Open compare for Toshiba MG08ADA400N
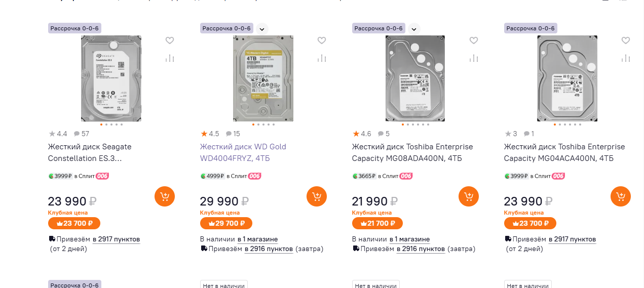 pos(474,58)
